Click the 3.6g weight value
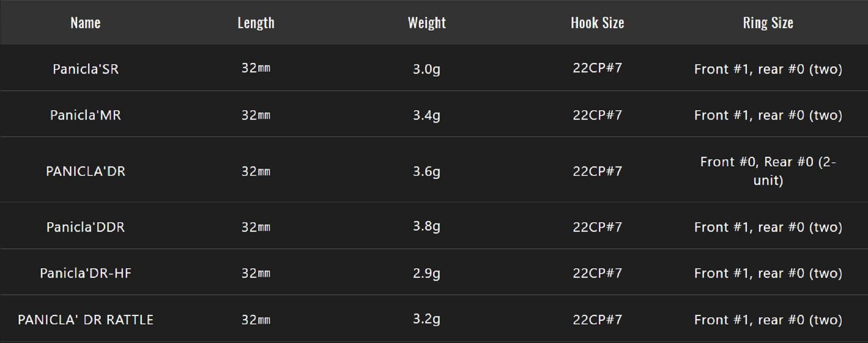Screen dimensions: 868x343 click(426, 171)
